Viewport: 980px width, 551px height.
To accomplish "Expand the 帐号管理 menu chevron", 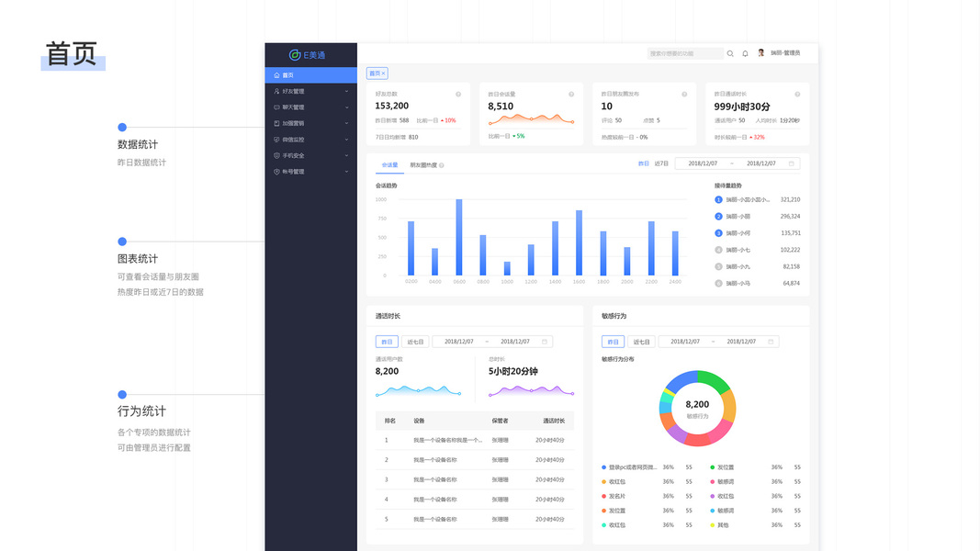I will coord(347,172).
